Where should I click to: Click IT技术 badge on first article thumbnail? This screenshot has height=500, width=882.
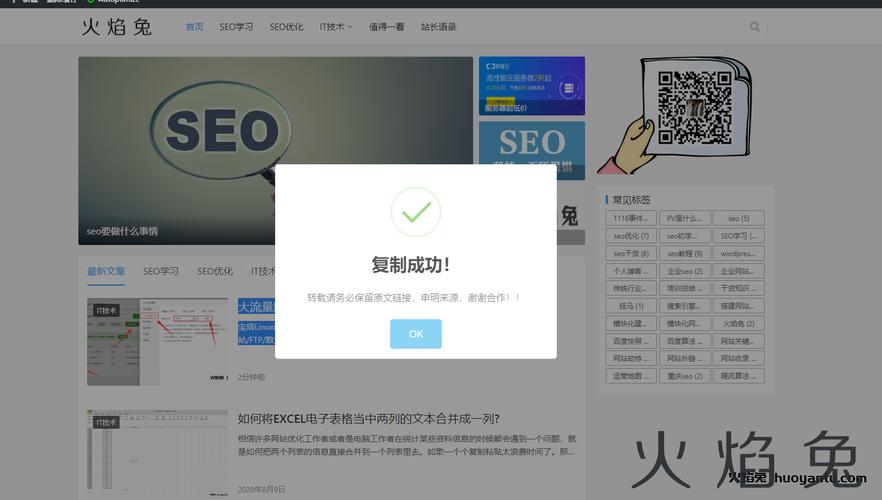106,310
